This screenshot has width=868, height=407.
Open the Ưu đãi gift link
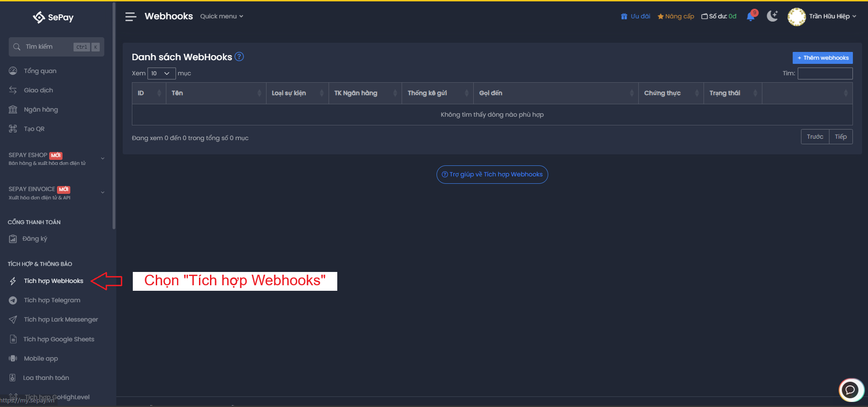[x=635, y=17]
